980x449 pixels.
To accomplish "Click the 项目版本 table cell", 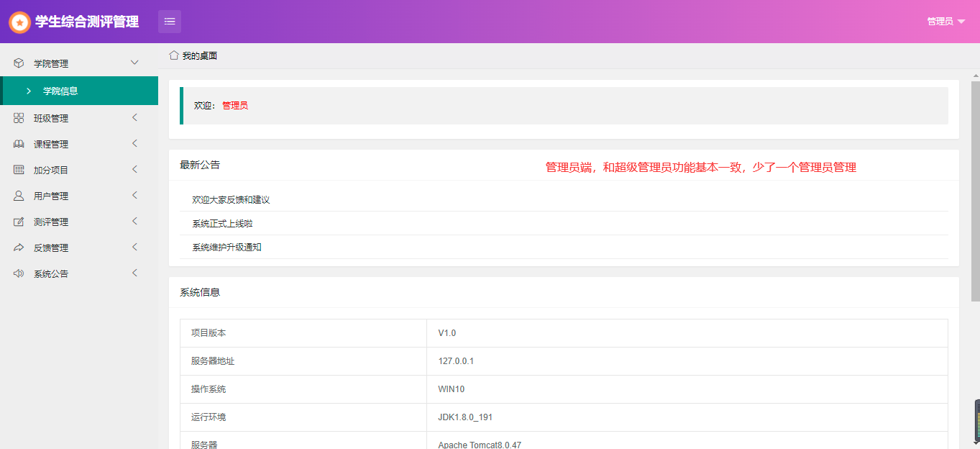I will 303,333.
